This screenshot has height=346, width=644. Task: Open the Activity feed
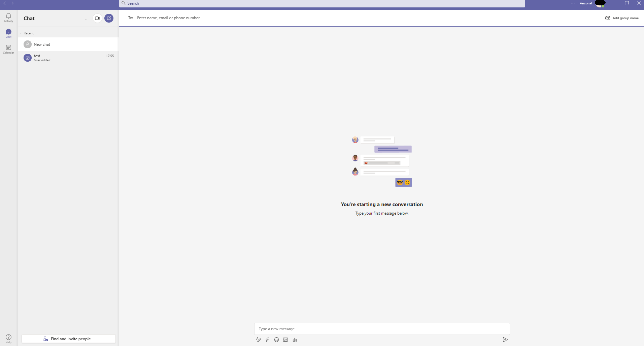click(8, 18)
